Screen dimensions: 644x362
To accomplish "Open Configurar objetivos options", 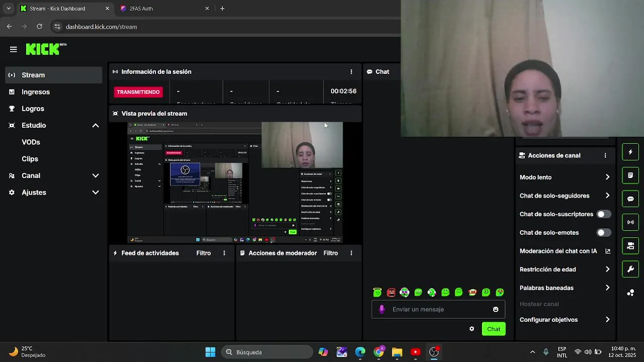I will pyautogui.click(x=565, y=320).
